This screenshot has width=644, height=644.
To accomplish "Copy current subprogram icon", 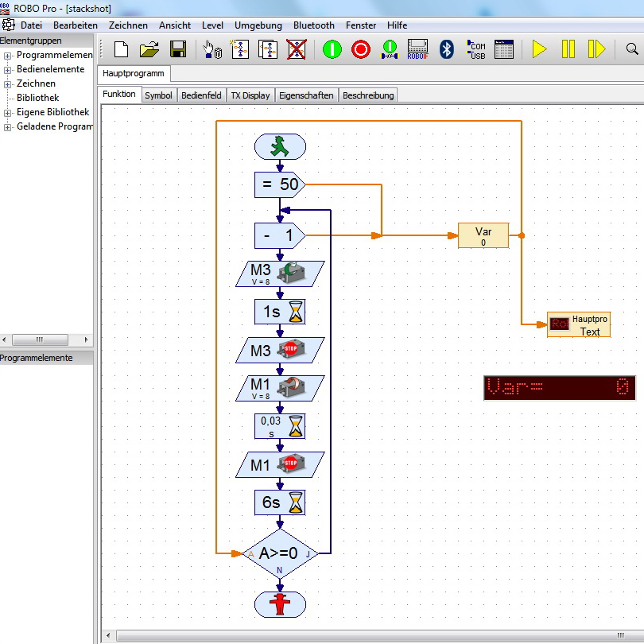I will [x=268, y=50].
